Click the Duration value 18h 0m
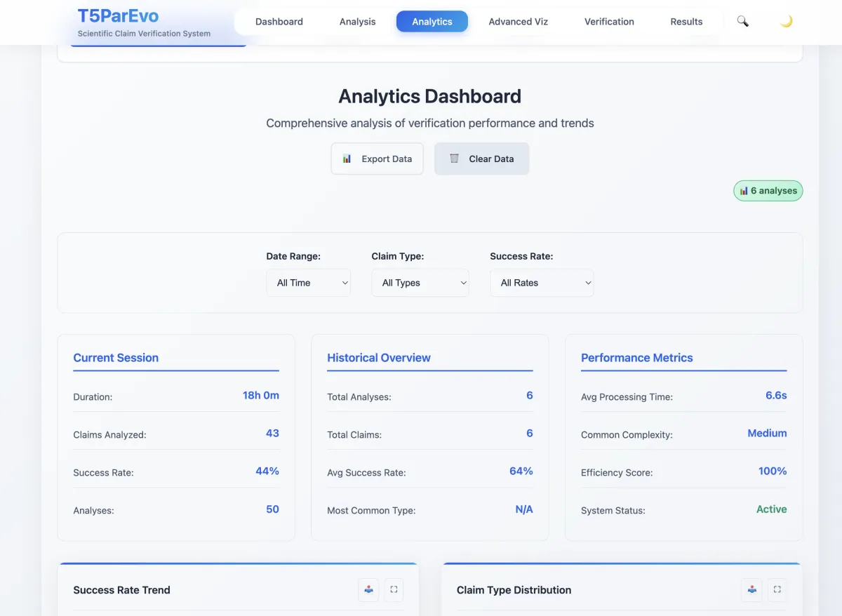Screen dimensions: 842x616 click(x=261, y=396)
